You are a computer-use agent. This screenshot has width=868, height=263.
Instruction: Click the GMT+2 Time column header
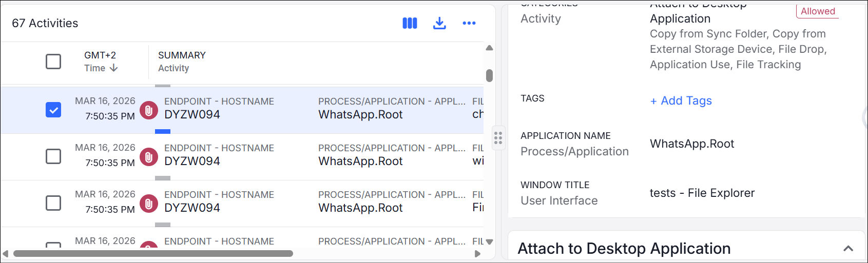[100, 62]
